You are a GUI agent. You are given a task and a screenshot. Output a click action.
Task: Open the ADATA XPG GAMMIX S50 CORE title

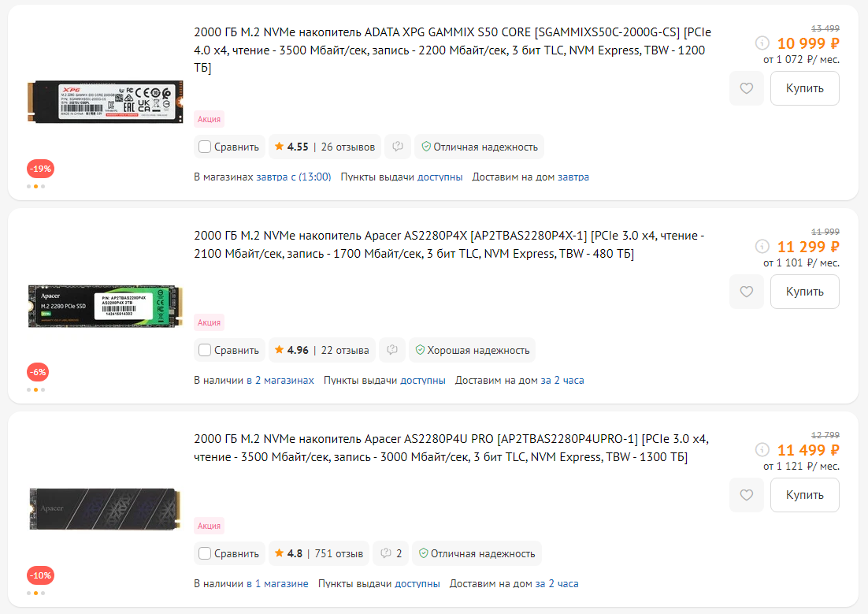(x=452, y=50)
